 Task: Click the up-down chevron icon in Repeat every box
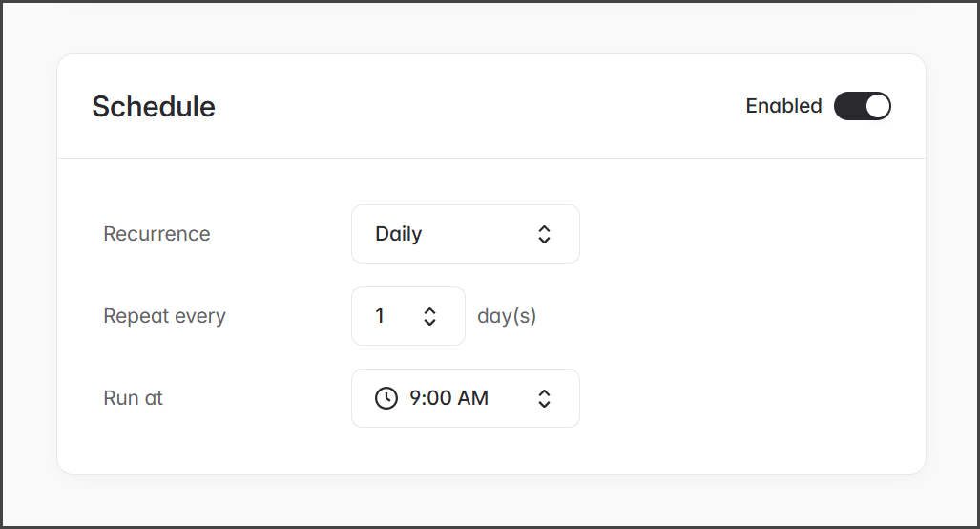(x=429, y=316)
